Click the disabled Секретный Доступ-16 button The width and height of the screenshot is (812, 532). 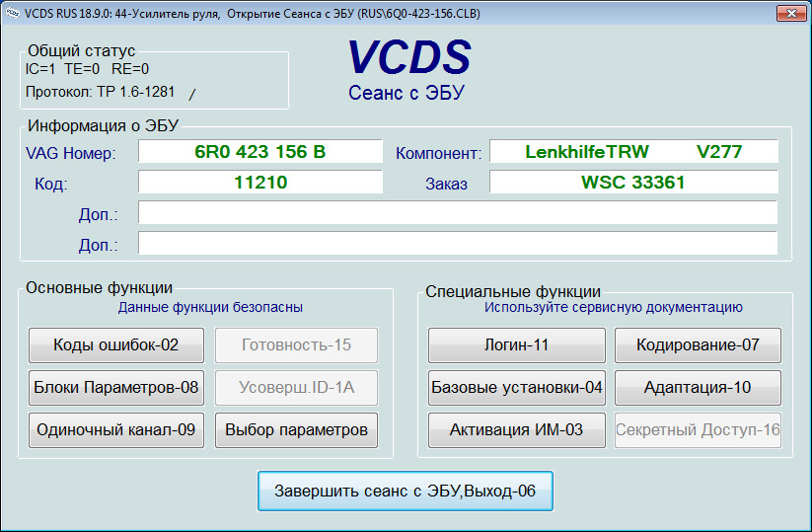(x=698, y=430)
